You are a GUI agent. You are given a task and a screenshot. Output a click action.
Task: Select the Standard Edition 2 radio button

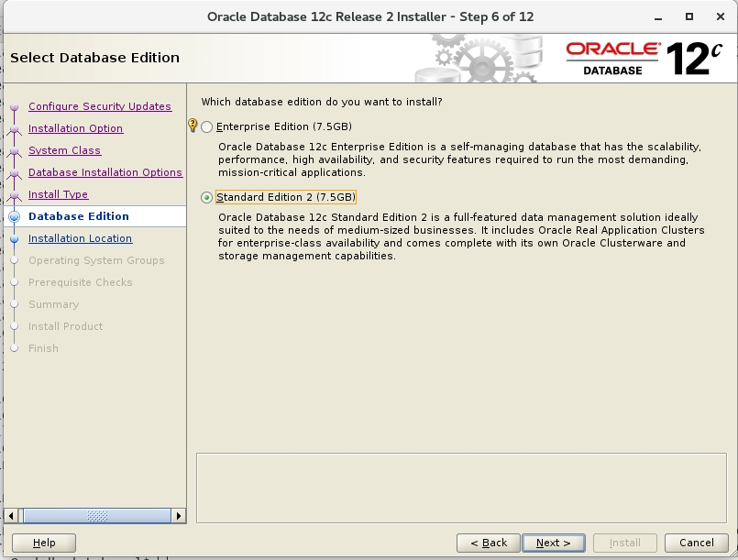[x=206, y=198]
